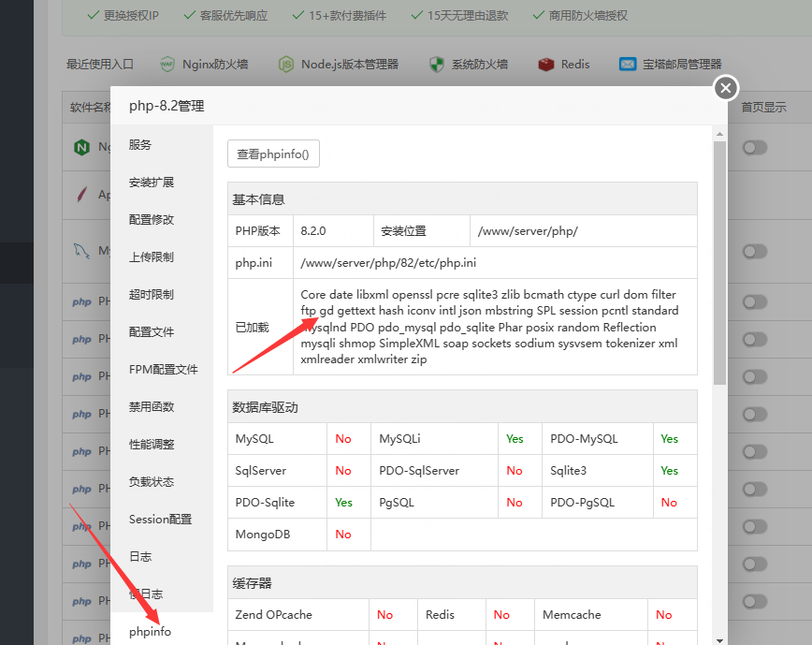Open 系统防火墙 shield shortcut
This screenshot has width=812, height=645.
pos(469,65)
